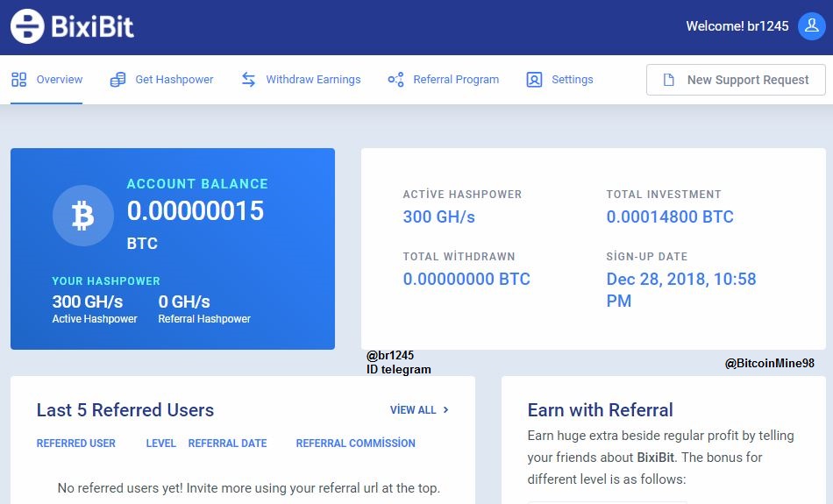Click the Last 5 Referred Users heading

click(125, 410)
